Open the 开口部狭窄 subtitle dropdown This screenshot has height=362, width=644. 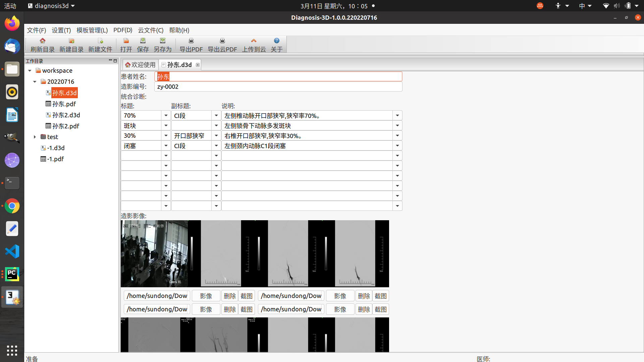(216, 136)
